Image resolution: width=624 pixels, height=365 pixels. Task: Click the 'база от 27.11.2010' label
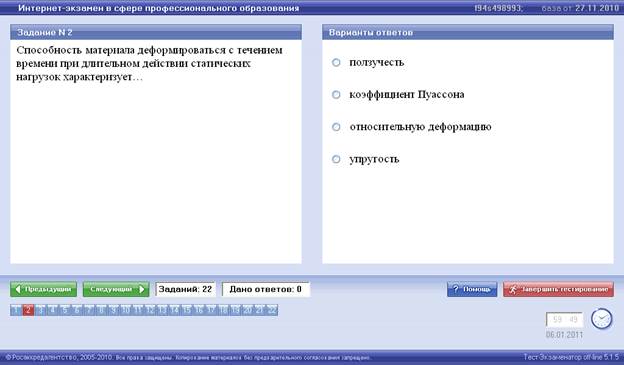580,8
